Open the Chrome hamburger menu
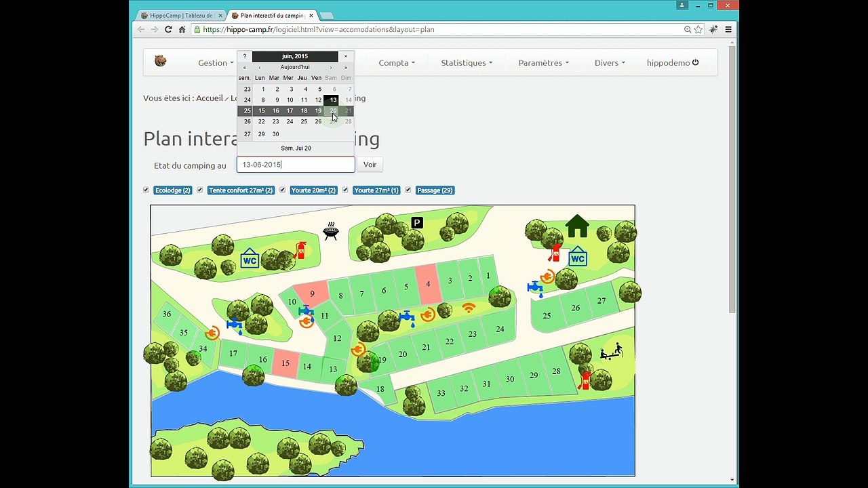The height and width of the screenshot is (488, 868). [728, 29]
